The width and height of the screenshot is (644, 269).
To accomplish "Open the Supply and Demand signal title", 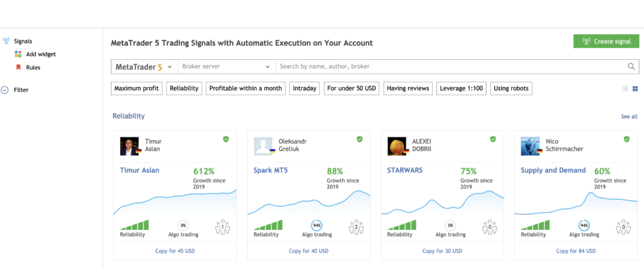I will pyautogui.click(x=553, y=170).
